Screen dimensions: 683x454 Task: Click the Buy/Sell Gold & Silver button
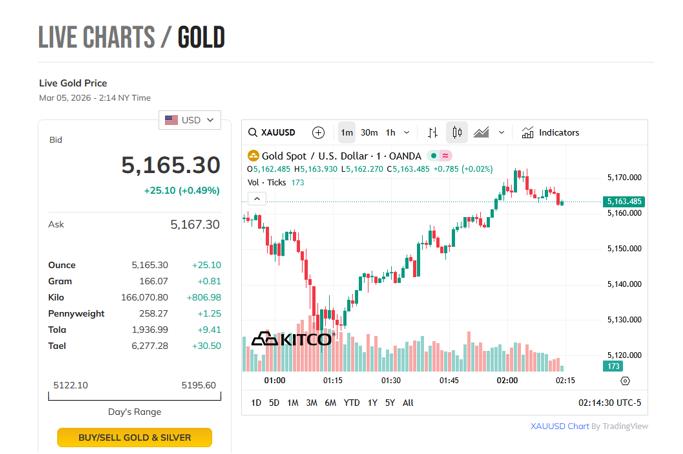[x=134, y=437]
